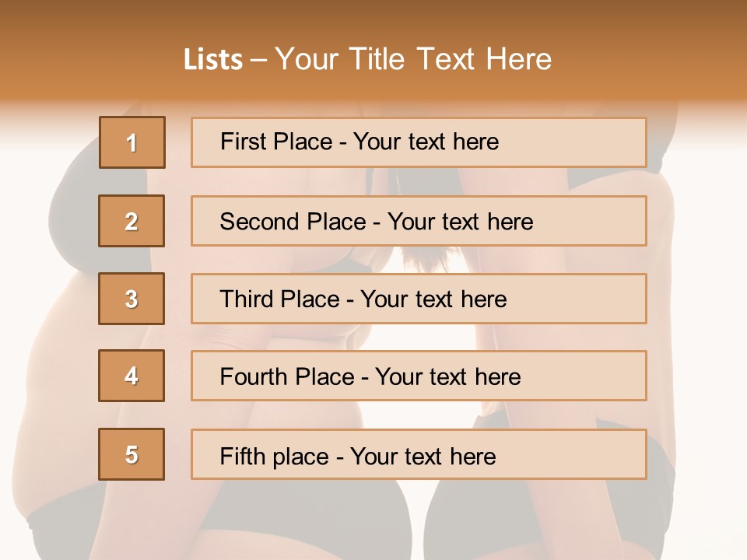Click the word "Fifth" in the last item
This screenshot has height=560, width=747.
pos(242,456)
